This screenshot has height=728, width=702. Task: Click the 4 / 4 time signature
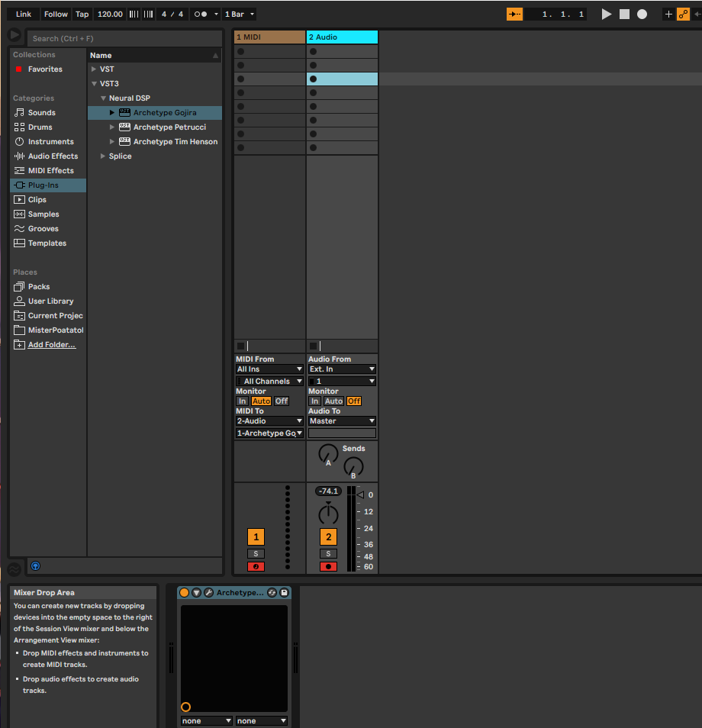pos(172,14)
